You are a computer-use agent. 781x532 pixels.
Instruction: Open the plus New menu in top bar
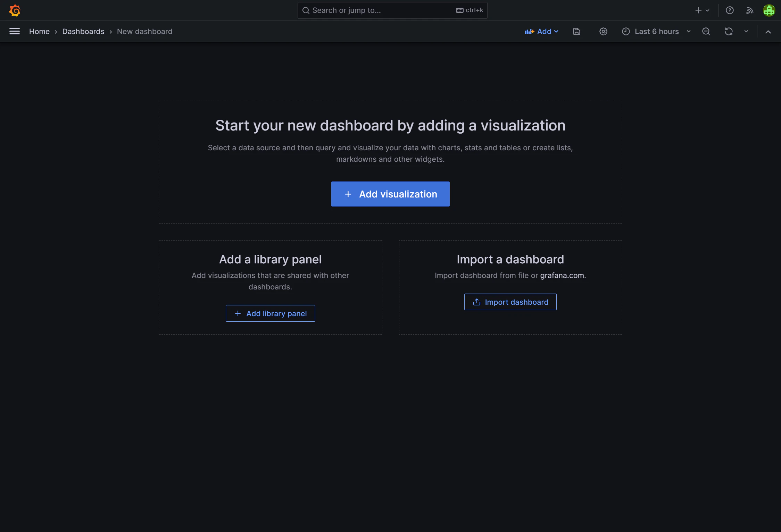click(702, 10)
